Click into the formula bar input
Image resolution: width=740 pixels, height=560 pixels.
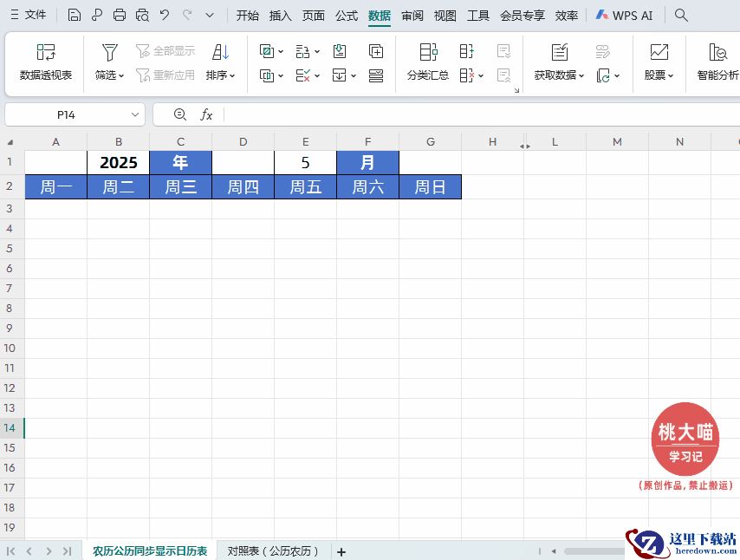(x=482, y=114)
